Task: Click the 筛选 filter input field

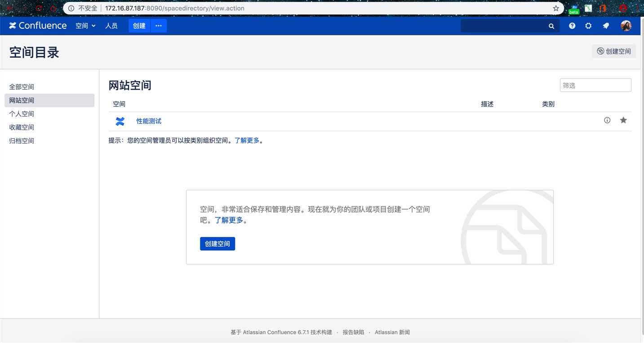Action: 595,85
